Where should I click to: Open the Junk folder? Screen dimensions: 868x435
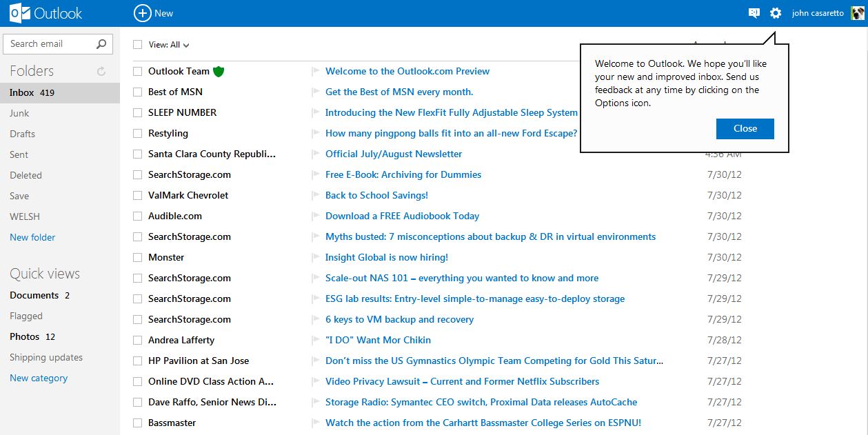pyautogui.click(x=19, y=113)
